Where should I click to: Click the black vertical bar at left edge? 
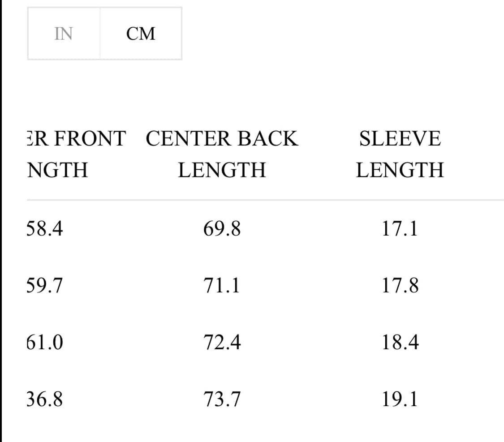click(1, 224)
